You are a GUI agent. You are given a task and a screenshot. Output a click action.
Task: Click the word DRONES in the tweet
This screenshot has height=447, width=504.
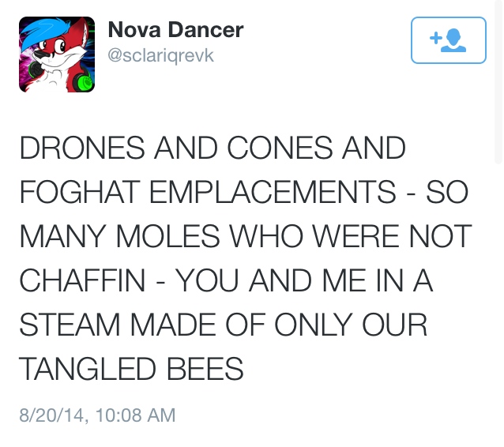coord(82,148)
